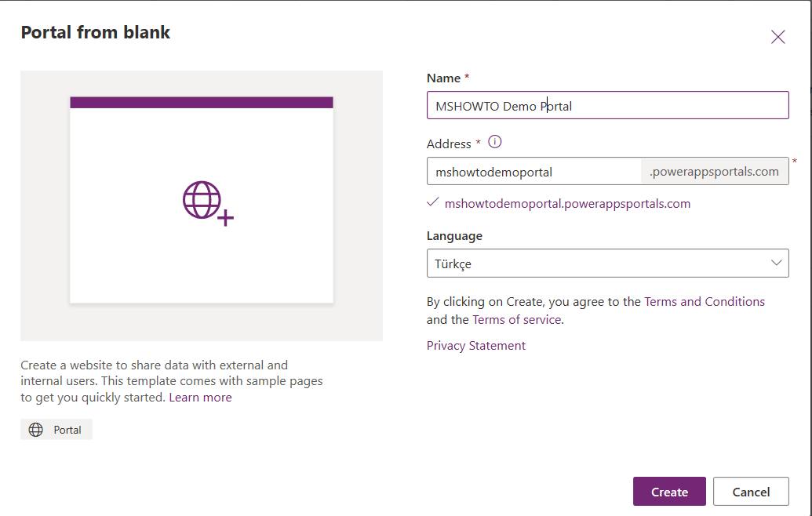Click the .powerappsportals.com suffix in Address field
Screen dimensions: 812x516
(x=714, y=171)
